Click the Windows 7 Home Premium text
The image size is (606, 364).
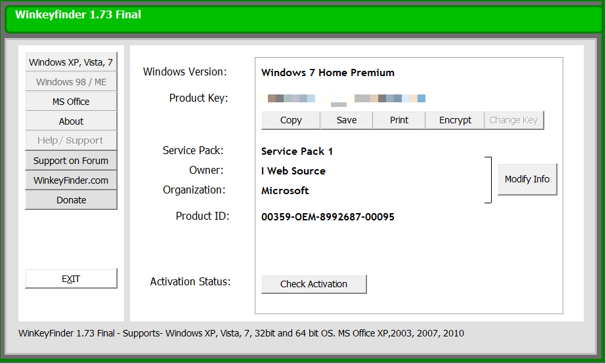click(328, 73)
